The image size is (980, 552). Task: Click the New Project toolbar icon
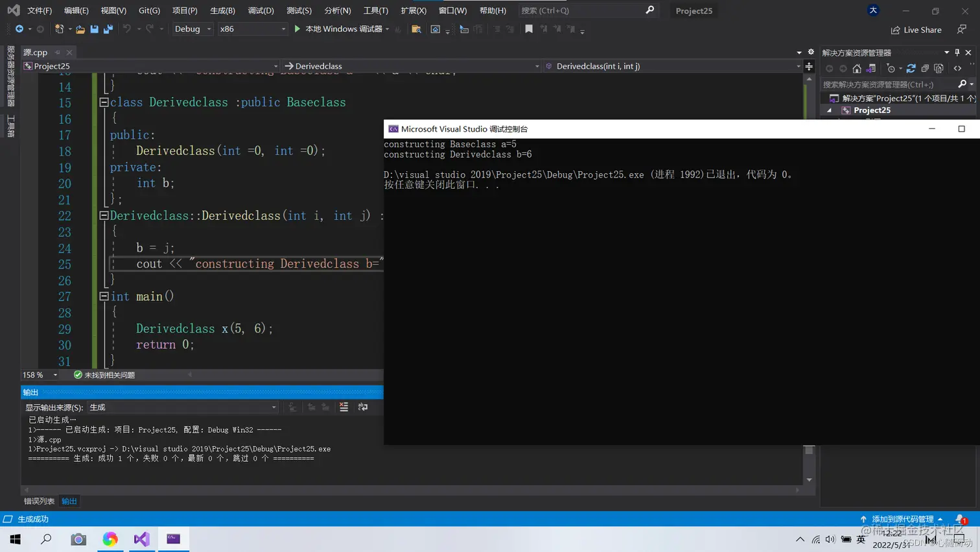point(59,29)
